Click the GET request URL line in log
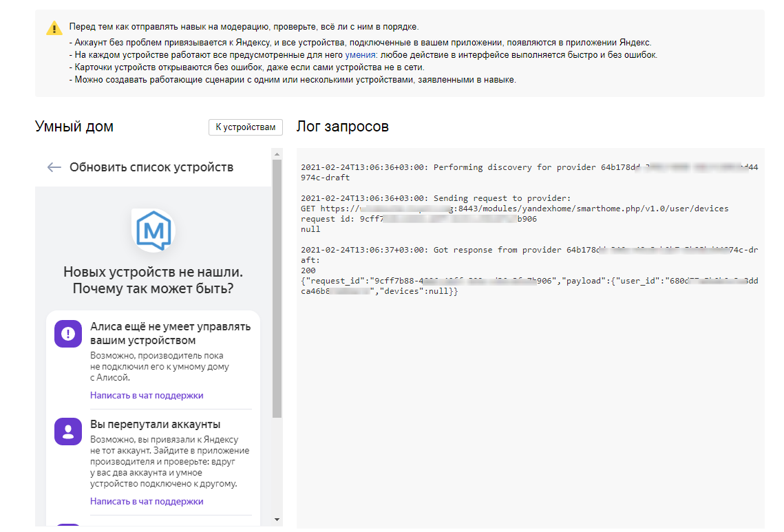 [514, 209]
